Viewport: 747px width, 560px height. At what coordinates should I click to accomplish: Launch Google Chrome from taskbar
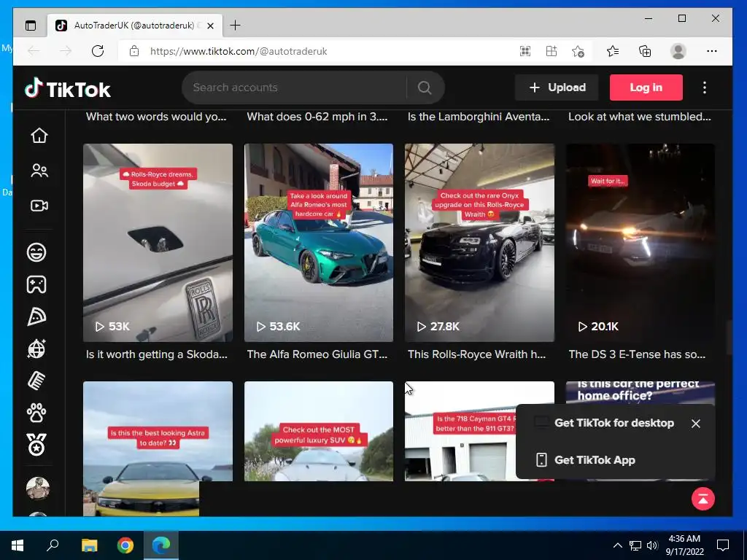click(x=125, y=545)
